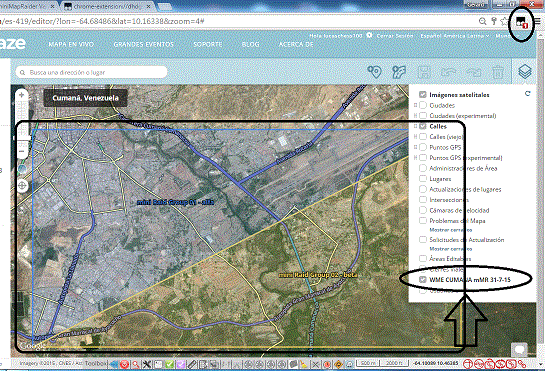Click the address search field
545x371 pixels.
point(91,72)
